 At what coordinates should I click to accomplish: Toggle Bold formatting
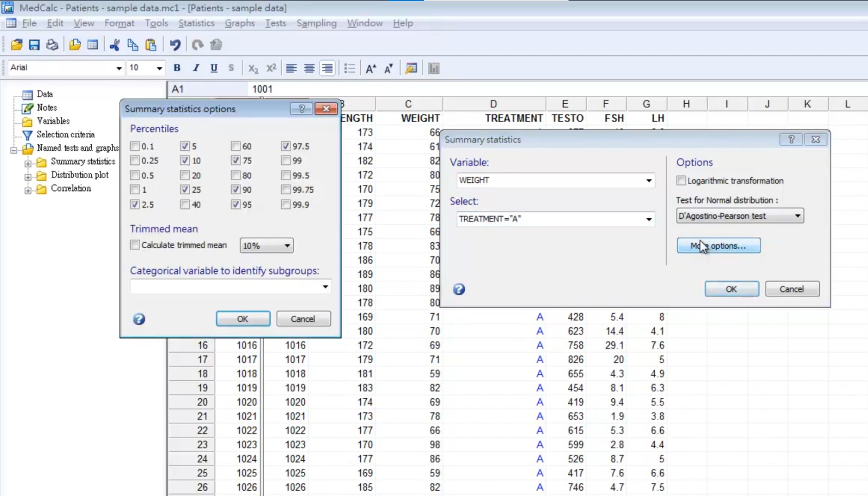pos(177,68)
